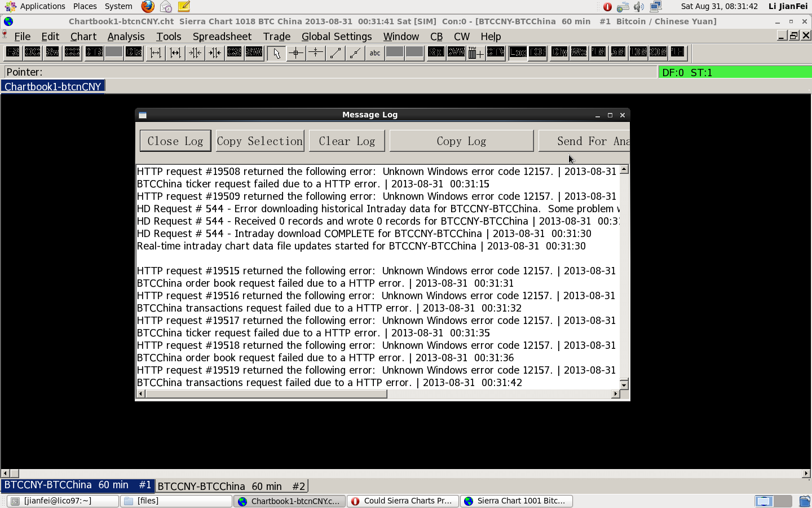This screenshot has width=812, height=508.
Task: Open the CB menu
Action: pyautogui.click(x=436, y=36)
